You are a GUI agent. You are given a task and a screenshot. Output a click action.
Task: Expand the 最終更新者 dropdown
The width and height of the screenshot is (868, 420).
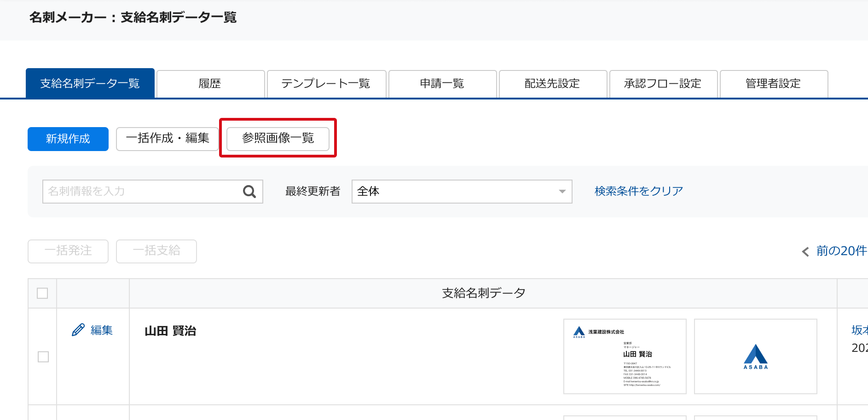(461, 192)
